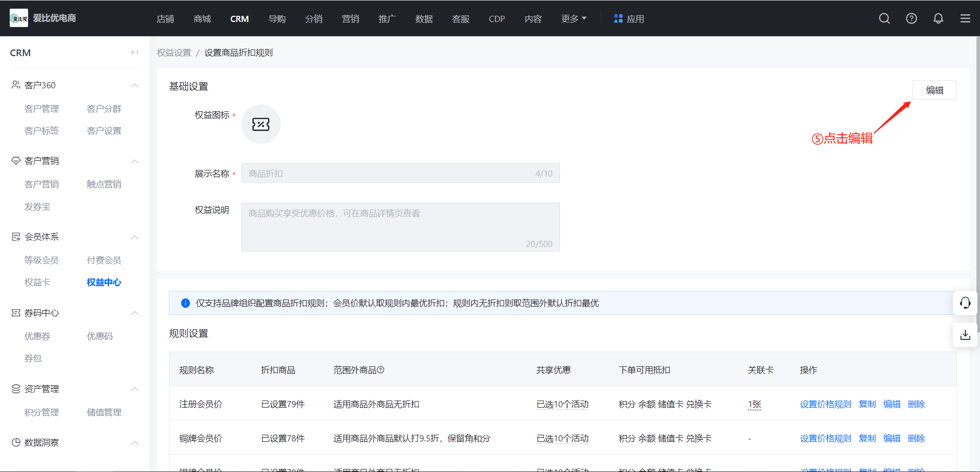
Task: Open 发券宝 in sidebar
Action: pos(37,207)
